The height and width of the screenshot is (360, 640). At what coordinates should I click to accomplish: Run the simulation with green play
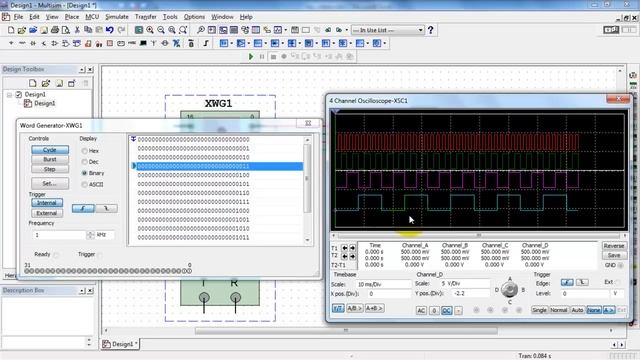(x=251, y=56)
